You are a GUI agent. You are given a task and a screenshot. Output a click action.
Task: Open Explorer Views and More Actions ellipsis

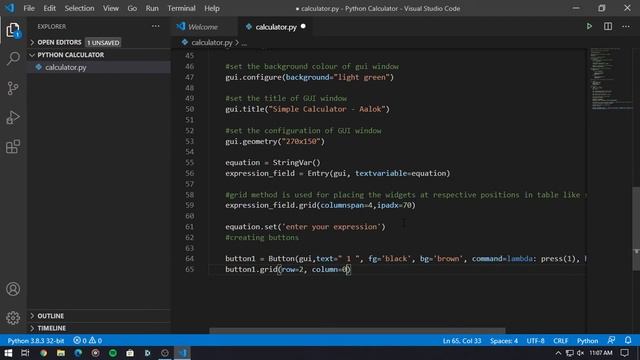pos(156,26)
